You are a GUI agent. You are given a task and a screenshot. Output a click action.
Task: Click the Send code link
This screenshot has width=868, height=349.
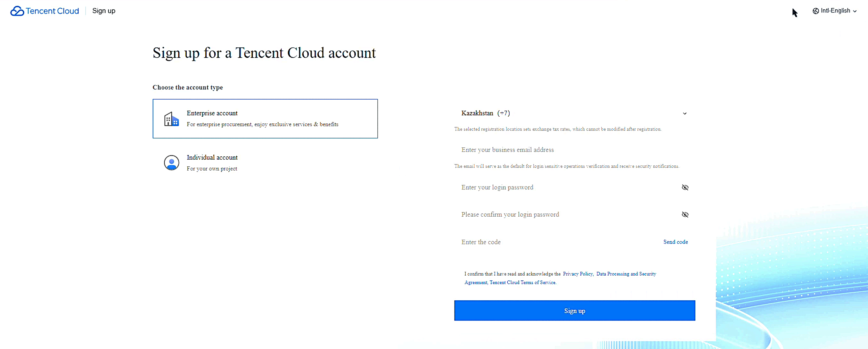(676, 242)
